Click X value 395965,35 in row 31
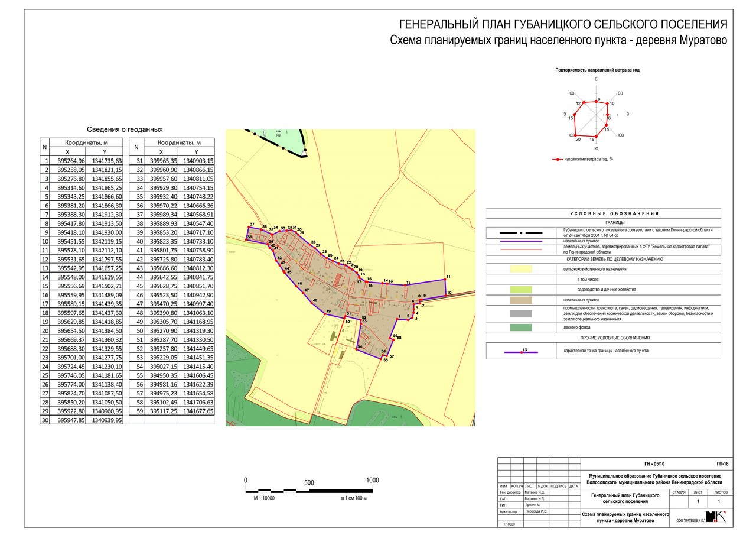 pyautogui.click(x=164, y=161)
